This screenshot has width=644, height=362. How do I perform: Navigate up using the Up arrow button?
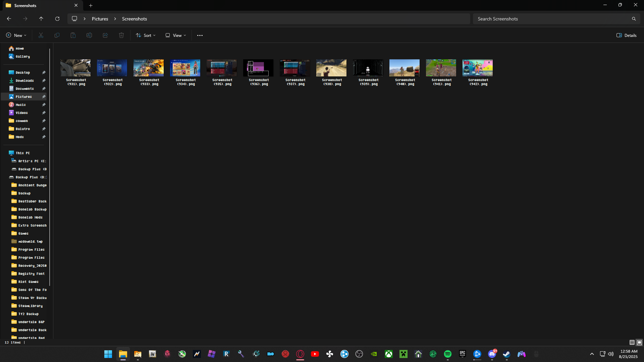pyautogui.click(x=41, y=18)
